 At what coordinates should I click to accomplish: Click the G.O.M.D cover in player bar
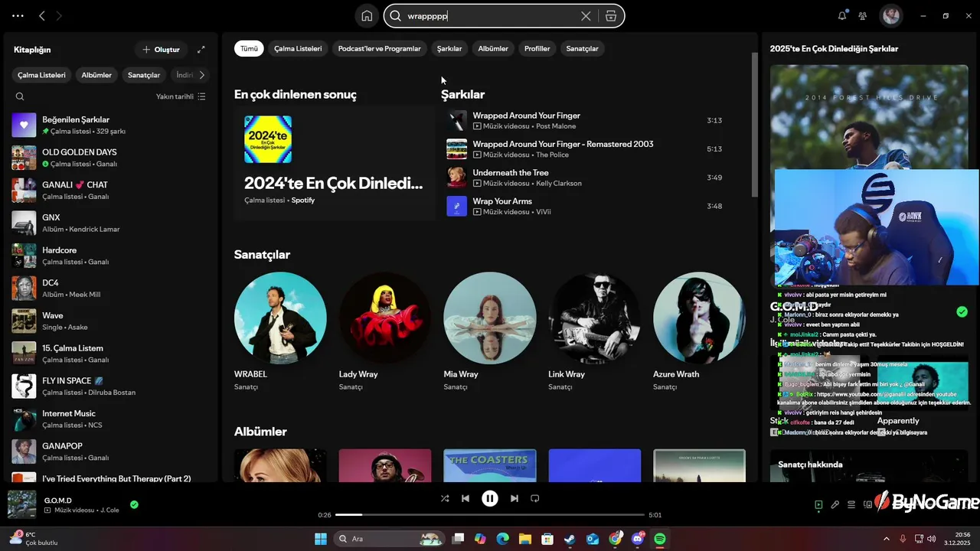click(x=21, y=504)
